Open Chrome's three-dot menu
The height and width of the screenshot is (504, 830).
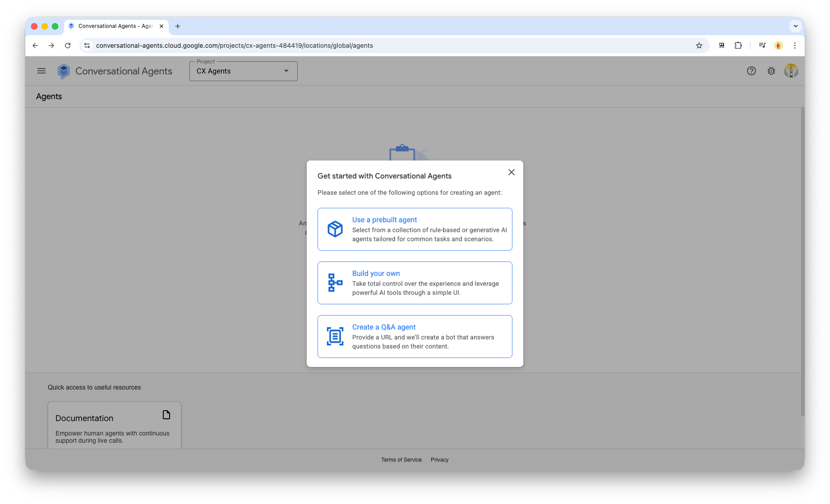point(795,46)
